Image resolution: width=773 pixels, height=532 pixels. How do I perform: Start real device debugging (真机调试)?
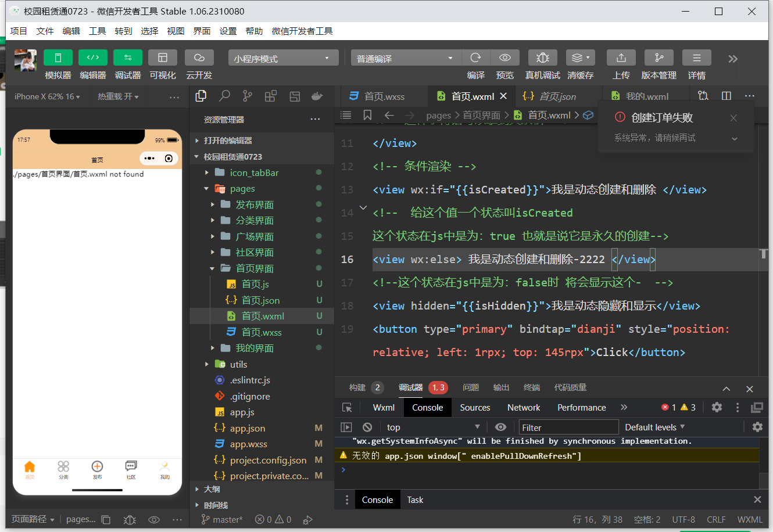coord(543,57)
